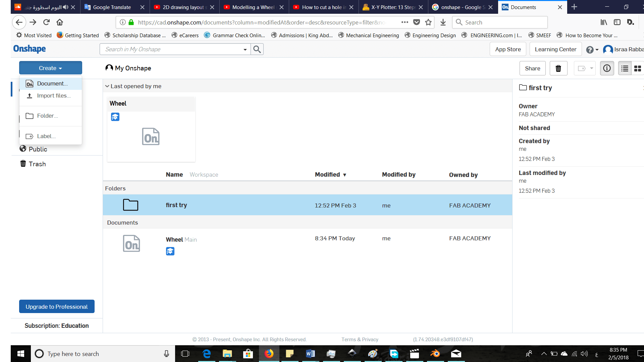The width and height of the screenshot is (644, 362).
Task: Select the first try folder icon
Action: coord(130,205)
